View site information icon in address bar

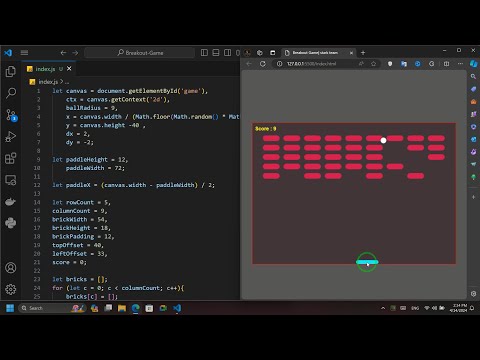(x=279, y=64)
